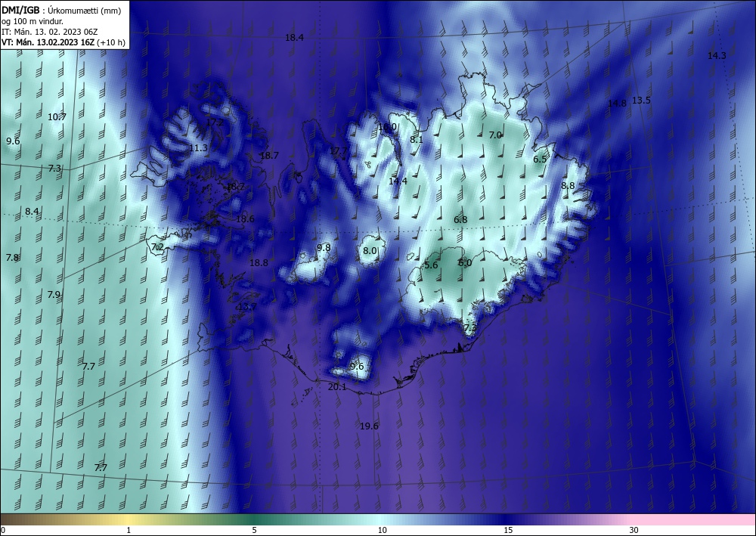This screenshot has width=756, height=536.
Task: Click the 8.8 value on the map
Action: point(568,185)
